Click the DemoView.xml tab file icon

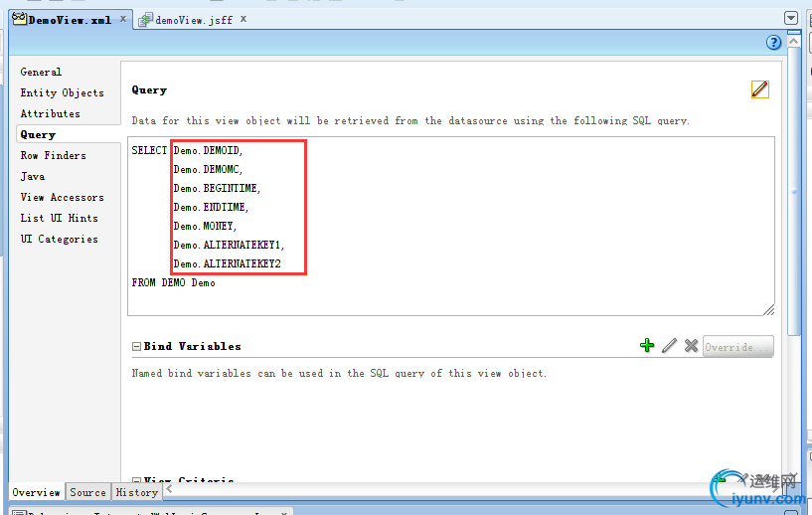pyautogui.click(x=19, y=19)
